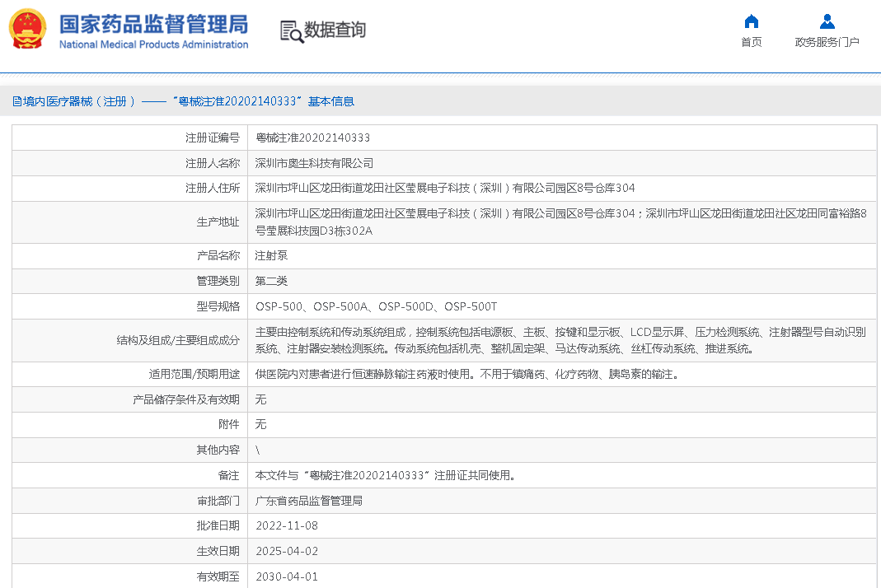Select the approval date 2022-11-08

pos(286,525)
